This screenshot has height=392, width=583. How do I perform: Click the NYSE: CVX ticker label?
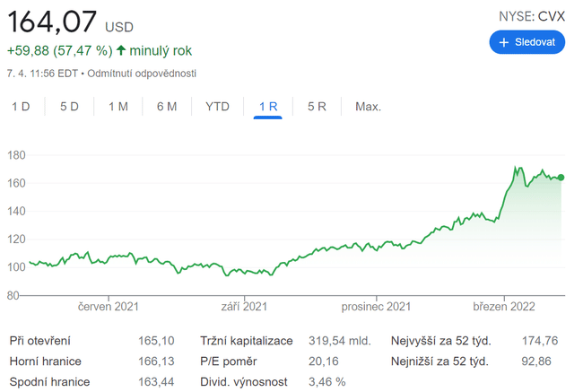point(531,15)
